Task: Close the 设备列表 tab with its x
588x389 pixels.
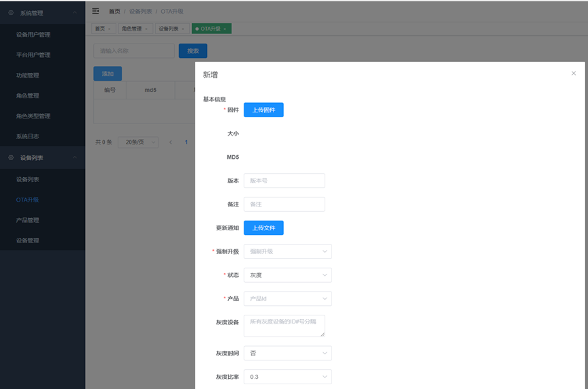Action: 183,29
